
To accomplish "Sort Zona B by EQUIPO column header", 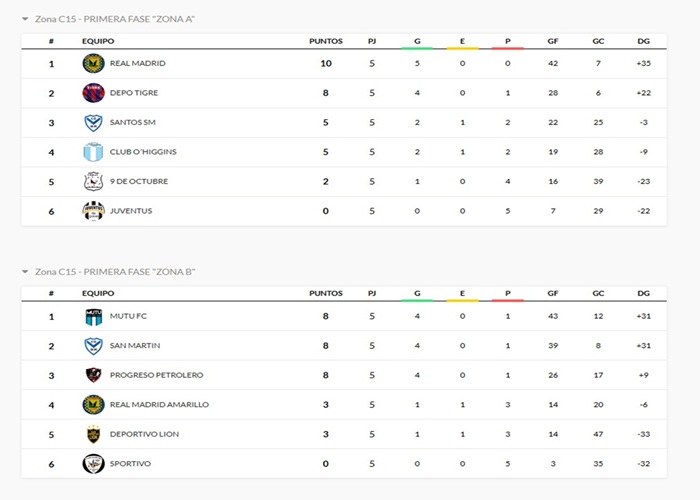I will point(98,293).
